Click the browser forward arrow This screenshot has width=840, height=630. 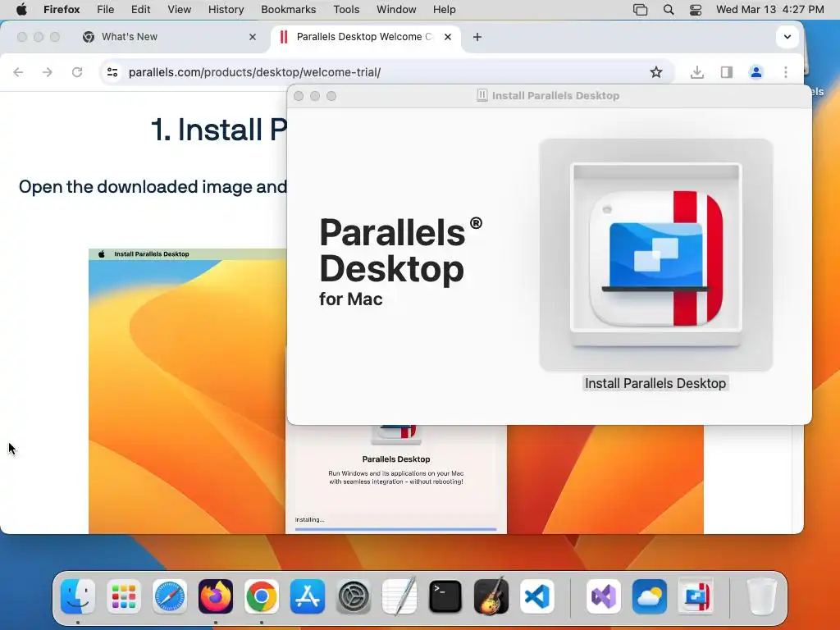tap(48, 72)
